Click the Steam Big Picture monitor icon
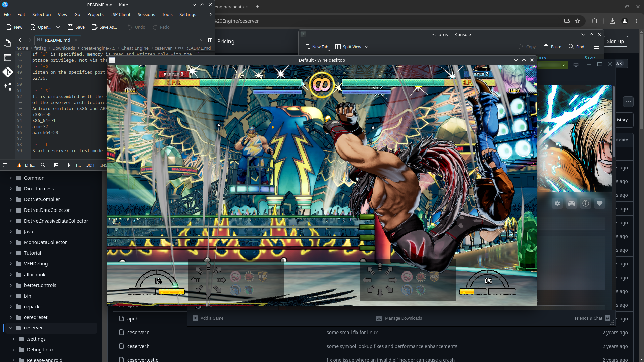This screenshot has width=644, height=362. 576,65
